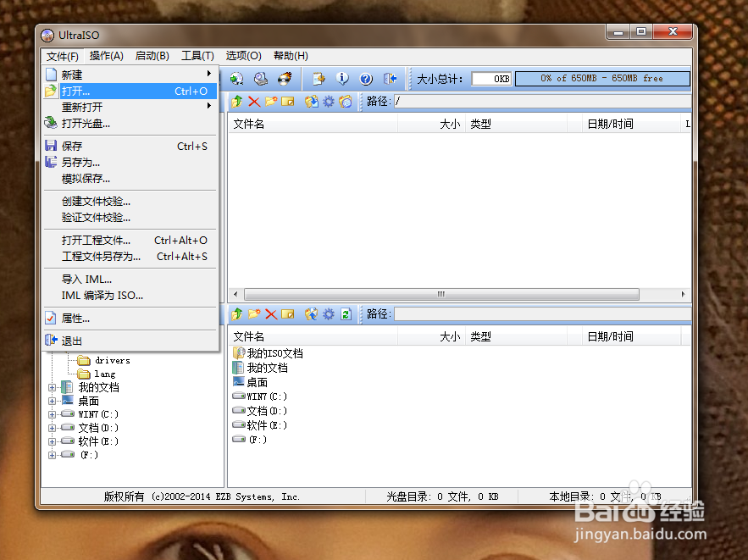Select 软件 (E:) in local file list
This screenshot has height=560, width=748.
click(x=260, y=425)
